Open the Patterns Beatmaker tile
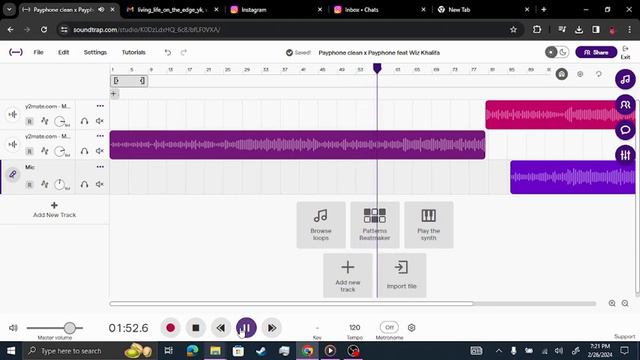 click(375, 224)
